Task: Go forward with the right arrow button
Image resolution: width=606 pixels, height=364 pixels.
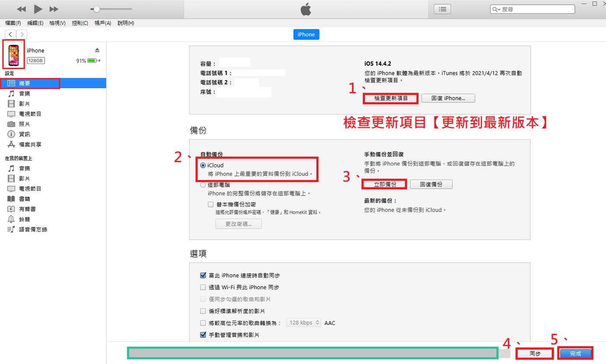Action: 22,34
